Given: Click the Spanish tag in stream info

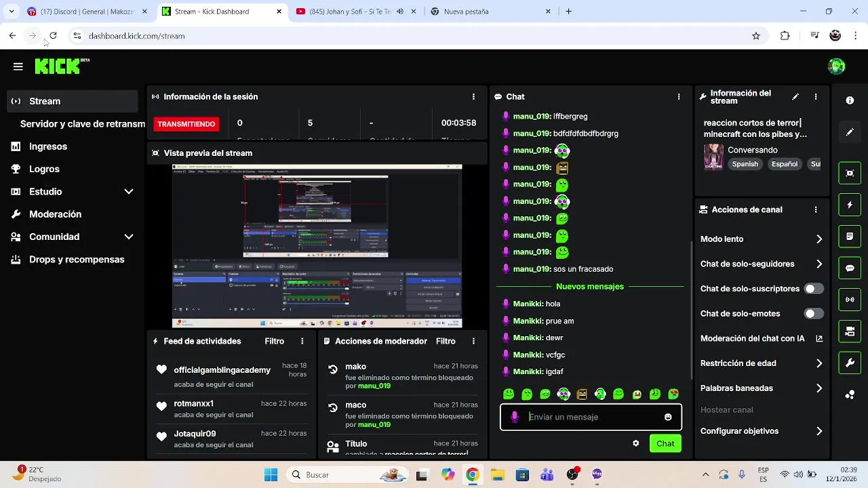Looking at the screenshot, I should tap(745, 164).
